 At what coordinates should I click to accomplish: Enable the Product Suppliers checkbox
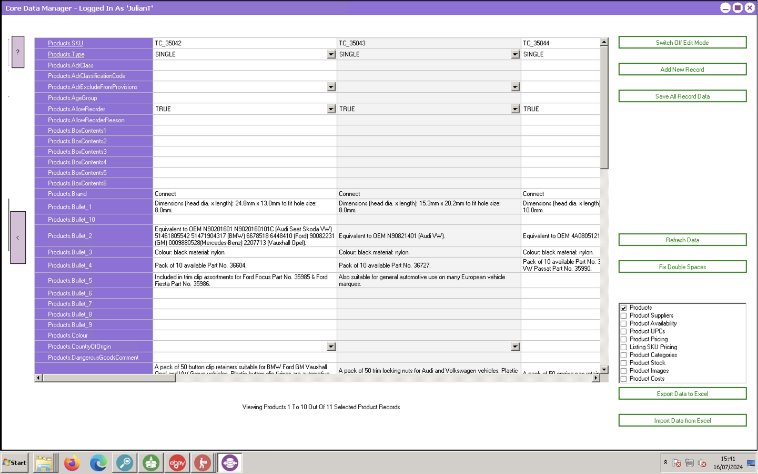click(624, 316)
